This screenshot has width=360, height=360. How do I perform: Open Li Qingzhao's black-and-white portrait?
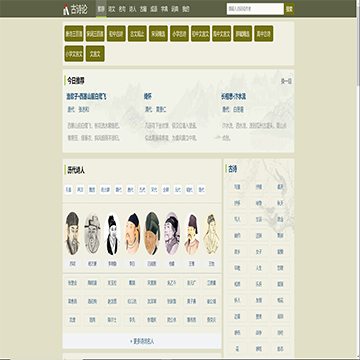click(112, 233)
